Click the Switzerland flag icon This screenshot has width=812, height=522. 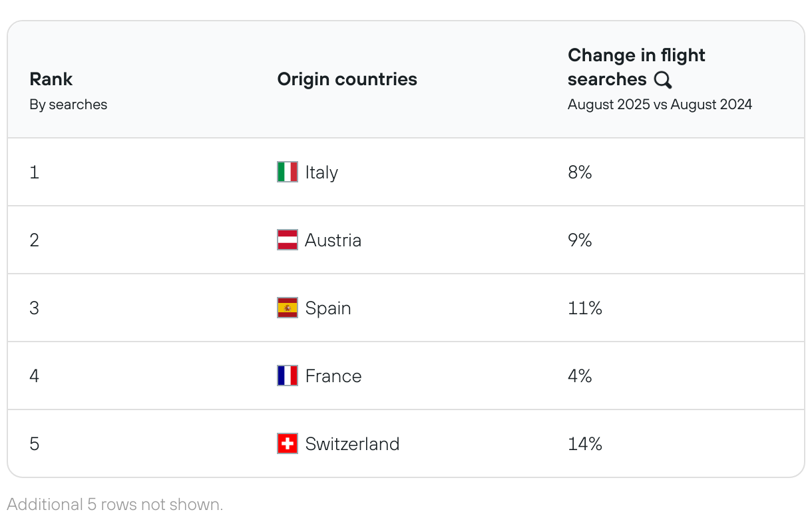tap(288, 443)
